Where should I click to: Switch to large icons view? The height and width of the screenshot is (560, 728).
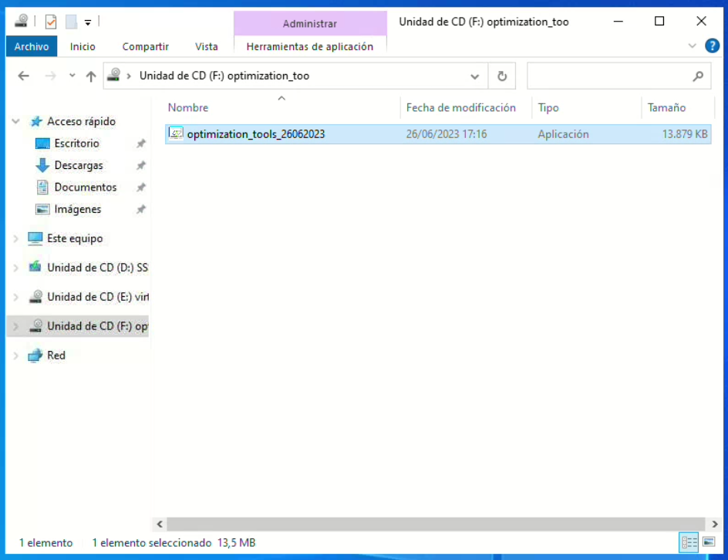(x=709, y=542)
